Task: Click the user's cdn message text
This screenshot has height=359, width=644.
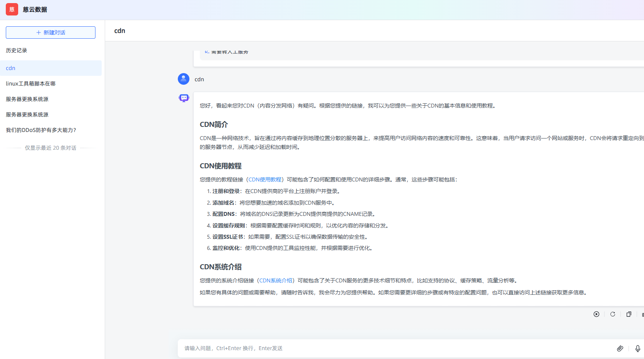Action: click(x=199, y=79)
